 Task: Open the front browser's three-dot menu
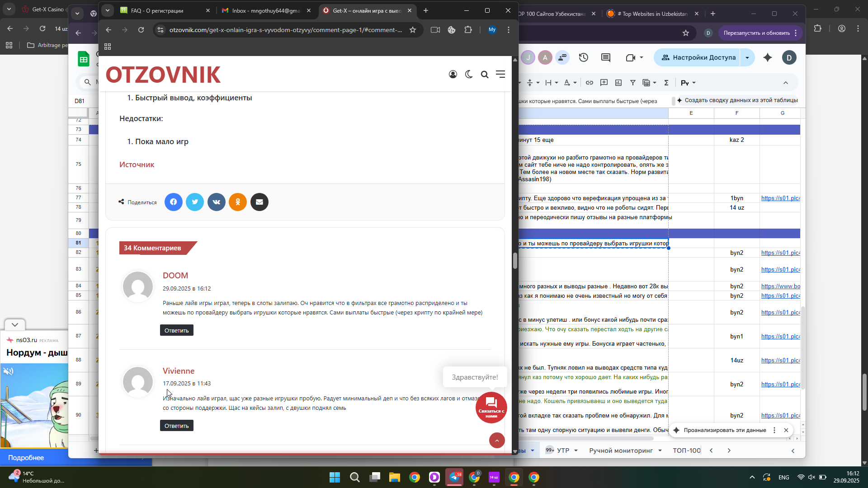[x=509, y=30]
